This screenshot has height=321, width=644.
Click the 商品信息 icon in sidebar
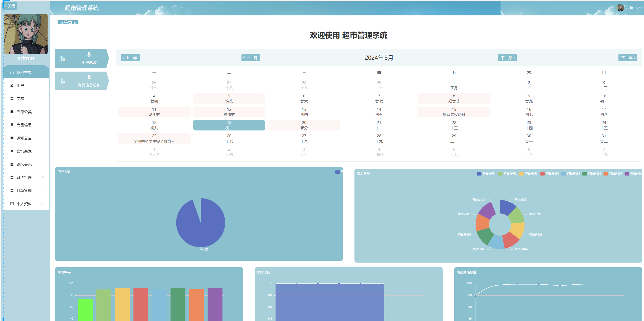(x=12, y=125)
